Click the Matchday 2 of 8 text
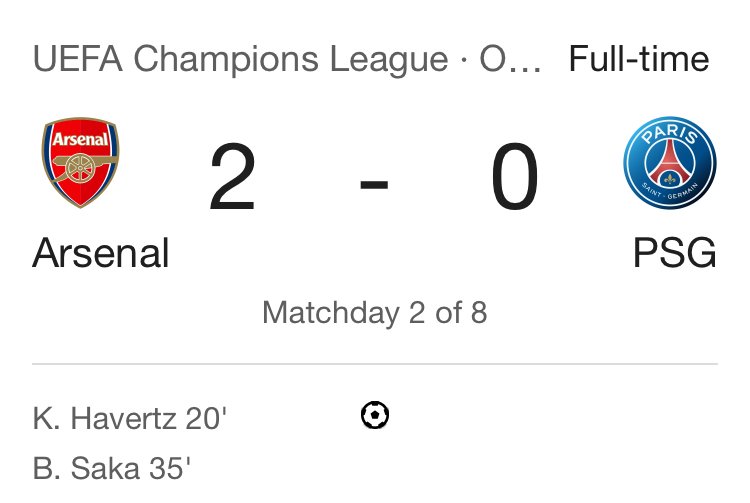The height and width of the screenshot is (503, 750). (x=375, y=312)
